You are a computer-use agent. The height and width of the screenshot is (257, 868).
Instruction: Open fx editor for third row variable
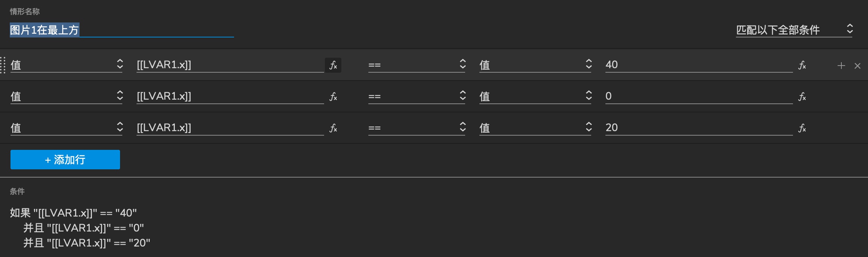[333, 128]
